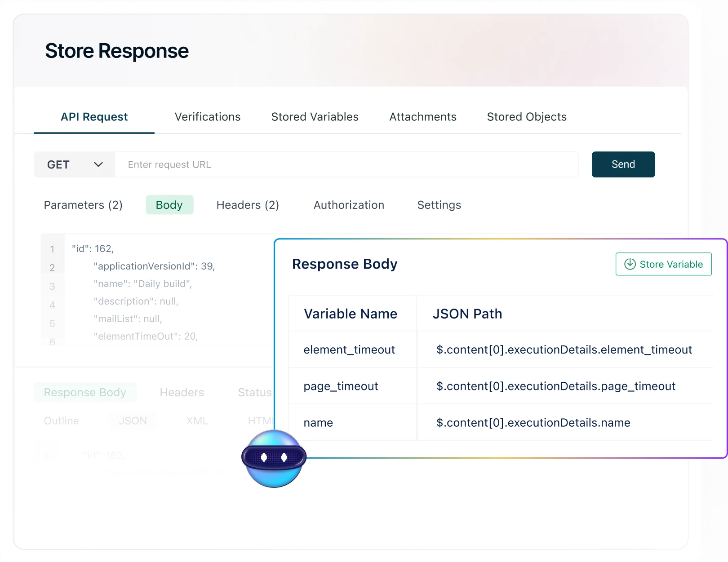Expand the request method chevron
Viewport: 728px width, 562px height.
point(98,164)
